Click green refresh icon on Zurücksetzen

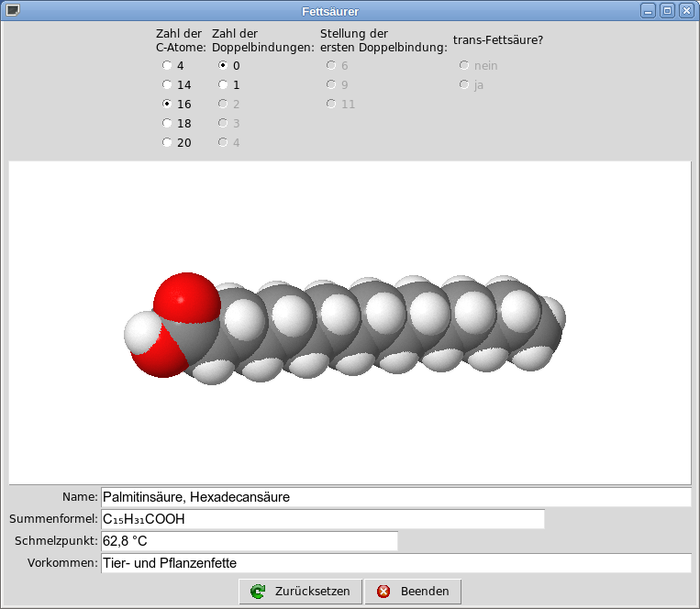click(x=258, y=592)
